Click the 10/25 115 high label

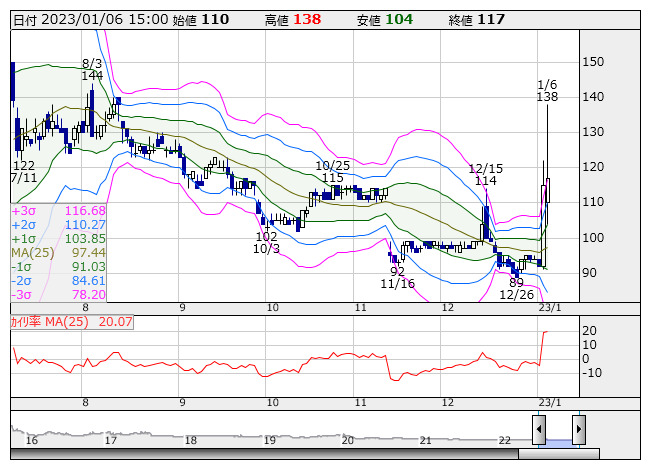[x=333, y=172]
